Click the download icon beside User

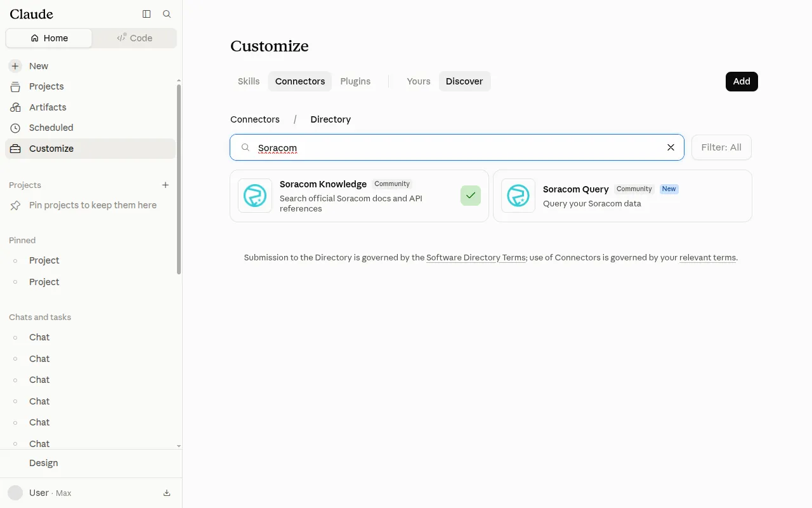[x=167, y=493]
